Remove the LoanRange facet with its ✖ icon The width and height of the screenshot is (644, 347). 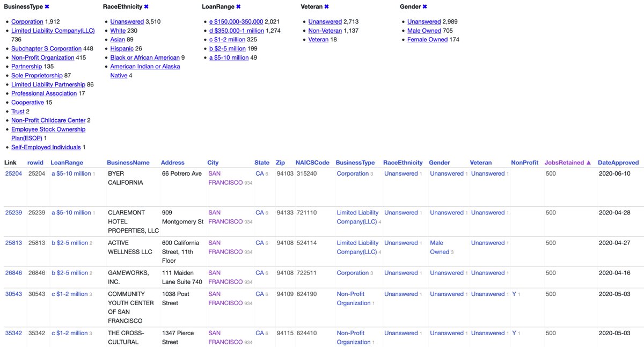pyautogui.click(x=238, y=6)
